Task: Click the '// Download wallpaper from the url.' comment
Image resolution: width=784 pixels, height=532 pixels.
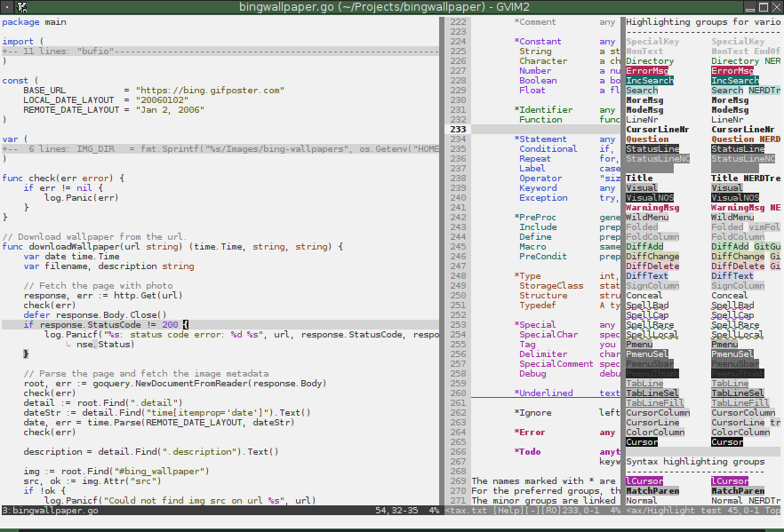Action: pos(94,237)
